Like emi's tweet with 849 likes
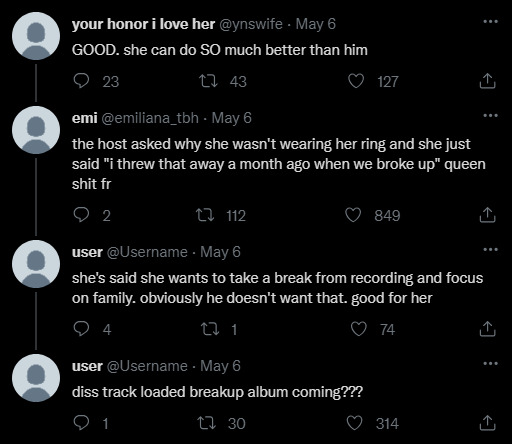The image size is (512, 444). [x=353, y=215]
